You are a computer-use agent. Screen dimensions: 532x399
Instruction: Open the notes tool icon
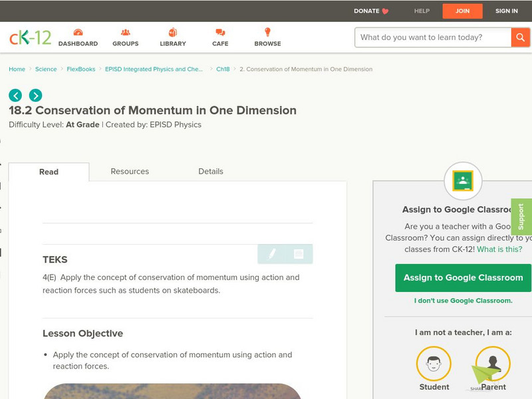299,254
